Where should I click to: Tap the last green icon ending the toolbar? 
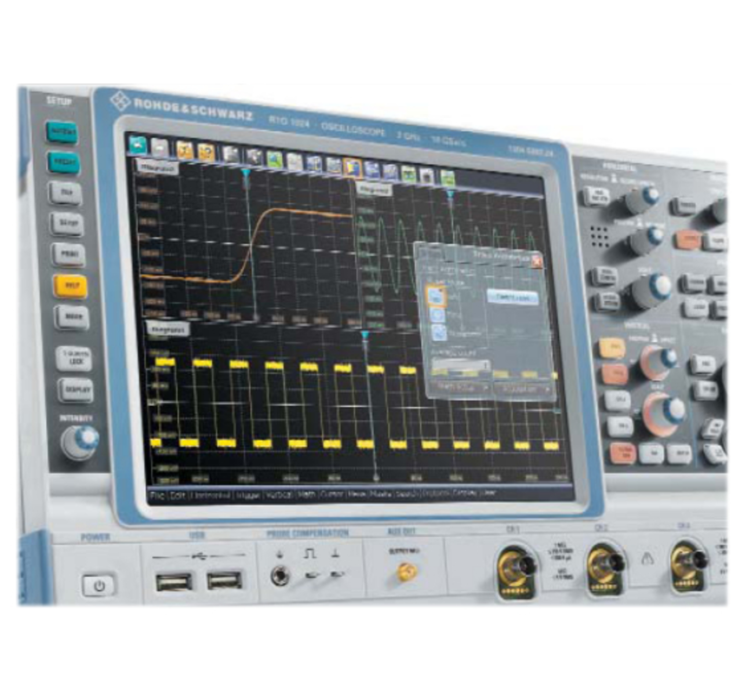(x=447, y=177)
